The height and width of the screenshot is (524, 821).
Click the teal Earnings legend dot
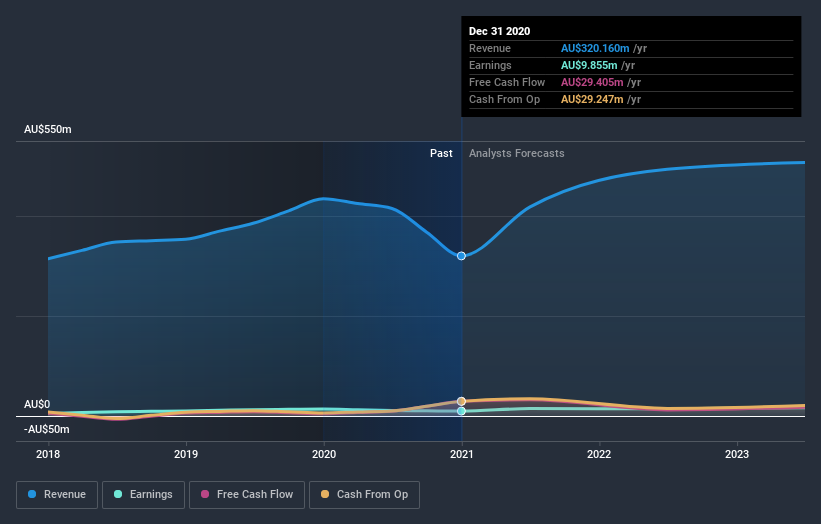(x=118, y=494)
